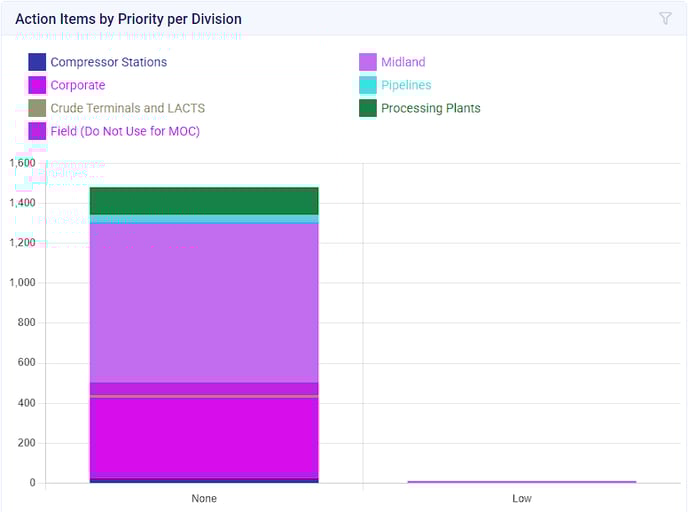The width and height of the screenshot is (688, 512).
Task: Open the chart filter funnel icon
Action: point(665,18)
